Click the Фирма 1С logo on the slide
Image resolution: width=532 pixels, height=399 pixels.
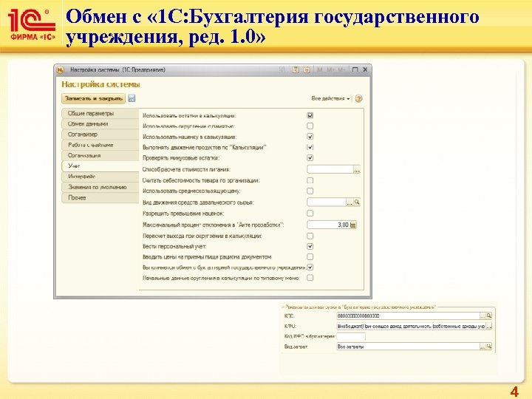pos(32,24)
